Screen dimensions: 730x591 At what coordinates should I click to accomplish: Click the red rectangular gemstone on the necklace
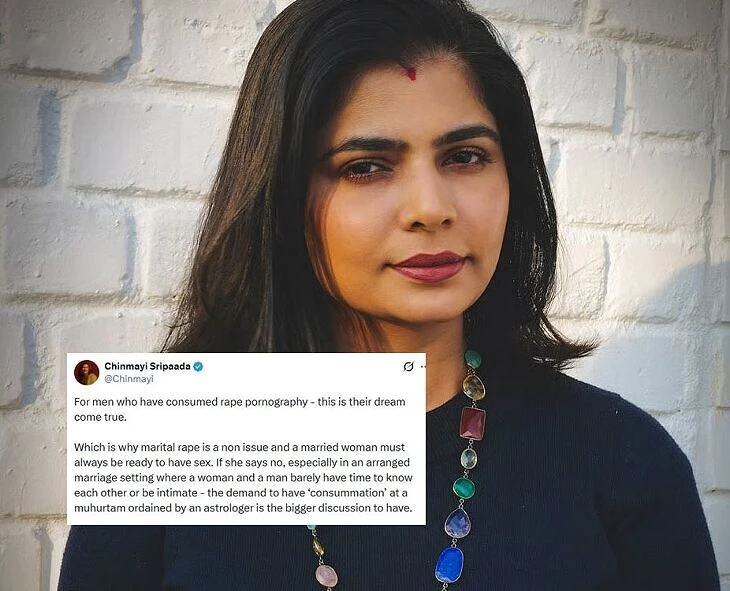click(x=473, y=424)
